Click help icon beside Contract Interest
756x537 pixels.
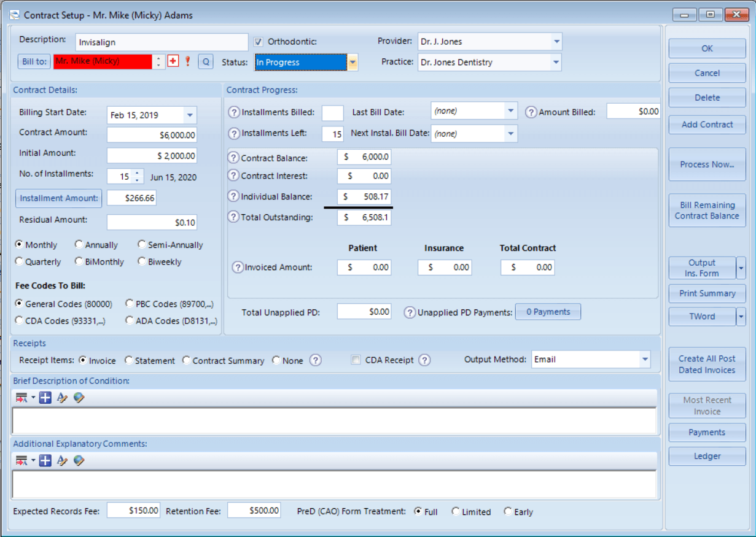tap(233, 176)
